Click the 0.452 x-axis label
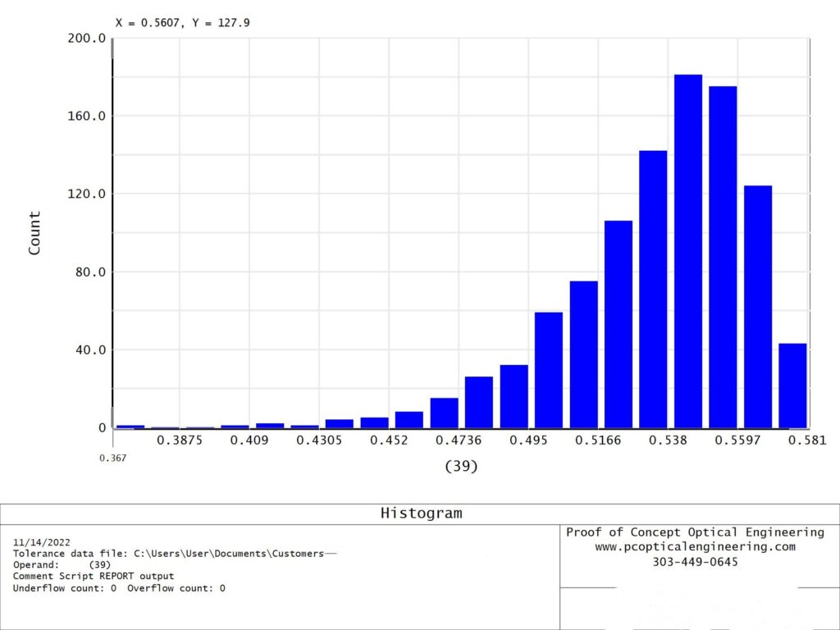Screen dimensions: 840x630 pos(389,441)
